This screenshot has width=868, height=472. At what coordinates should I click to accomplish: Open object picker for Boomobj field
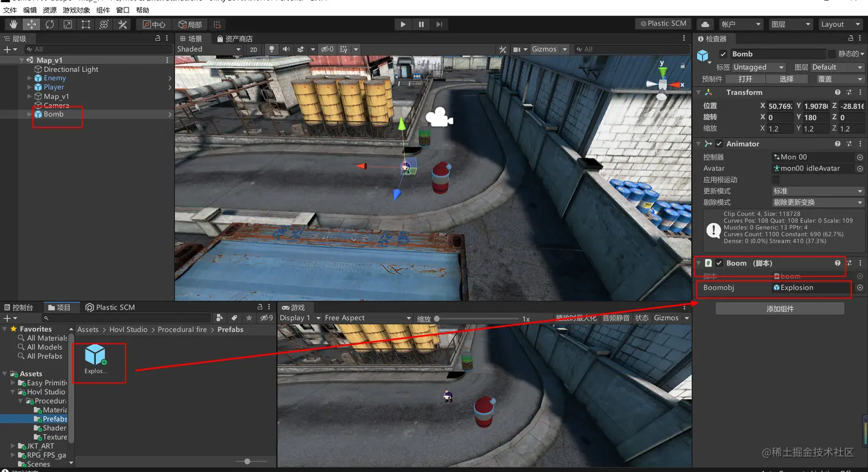(860, 288)
